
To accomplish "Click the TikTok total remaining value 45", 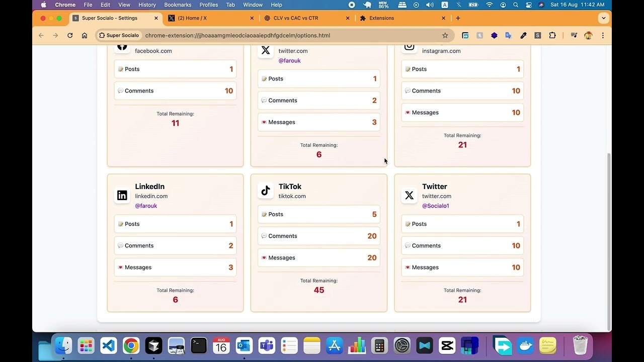I will point(319,290).
